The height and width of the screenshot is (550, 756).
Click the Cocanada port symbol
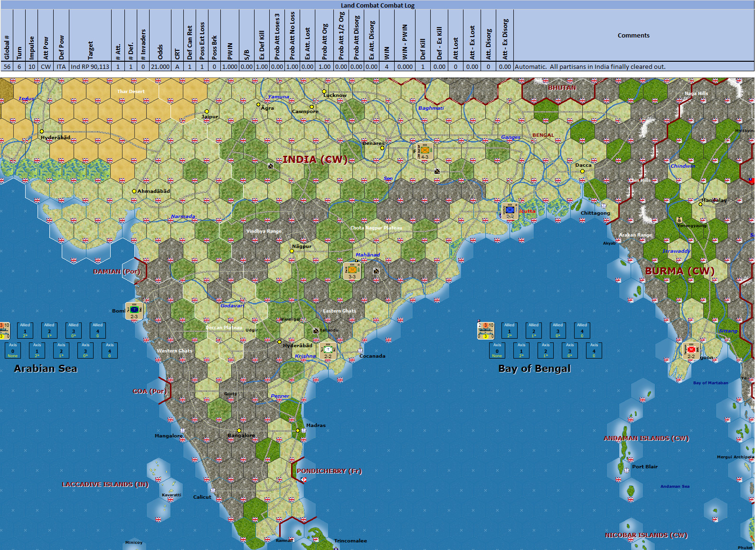pyautogui.click(x=360, y=351)
